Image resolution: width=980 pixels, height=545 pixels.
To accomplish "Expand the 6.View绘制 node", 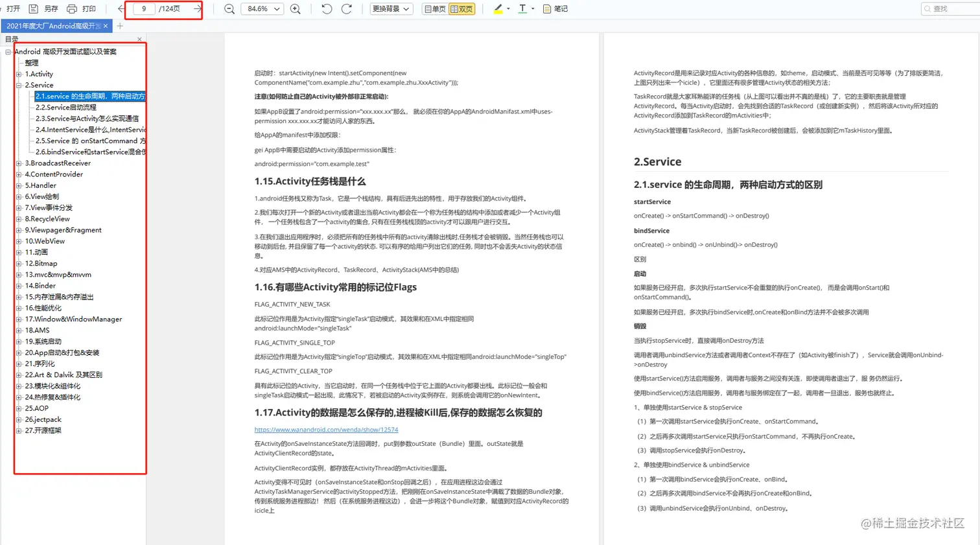I will point(19,196).
